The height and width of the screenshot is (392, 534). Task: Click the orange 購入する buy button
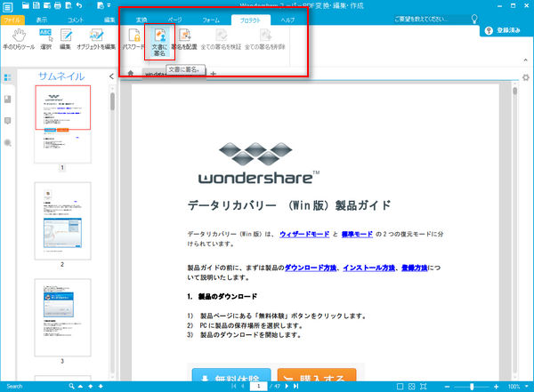pos(317,374)
